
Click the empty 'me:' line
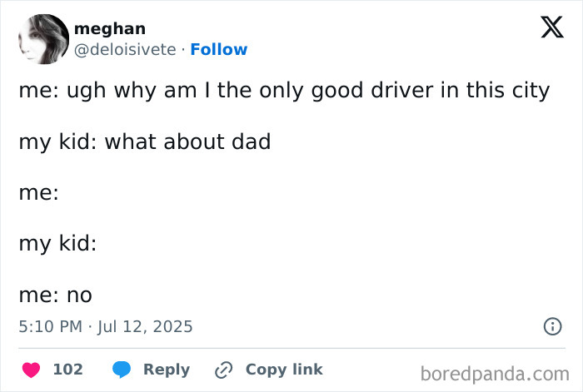pyautogui.click(x=38, y=193)
